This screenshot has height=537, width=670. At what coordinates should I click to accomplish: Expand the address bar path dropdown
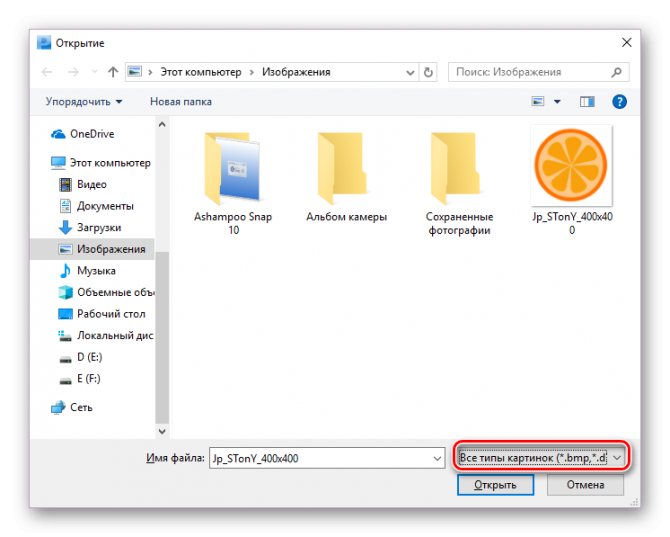(x=410, y=72)
